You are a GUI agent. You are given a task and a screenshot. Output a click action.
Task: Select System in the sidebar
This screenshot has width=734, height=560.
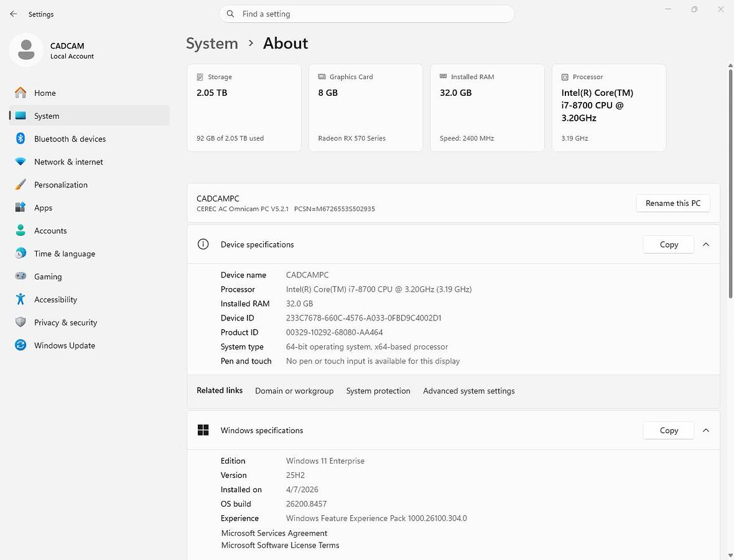[90, 116]
